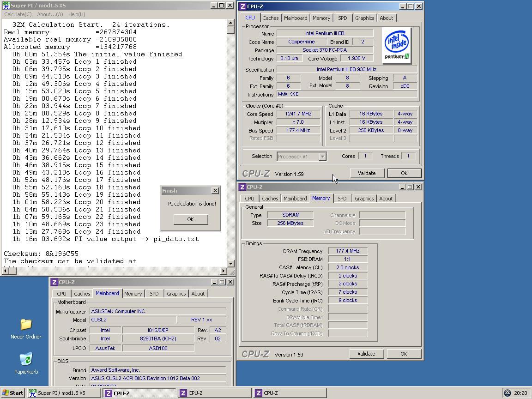Open Mainboard tab in top CPU-Z window
Screen dimensions: 532x399
pyautogui.click(x=296, y=18)
